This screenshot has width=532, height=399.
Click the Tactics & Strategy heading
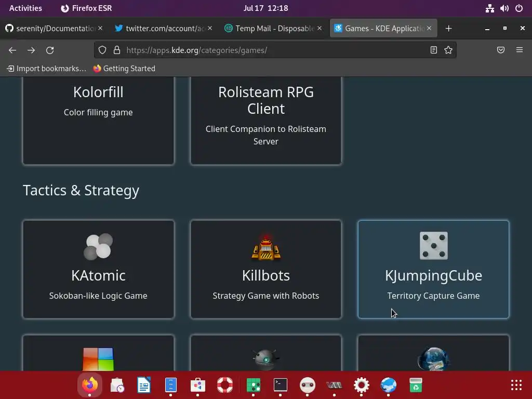pos(81,190)
